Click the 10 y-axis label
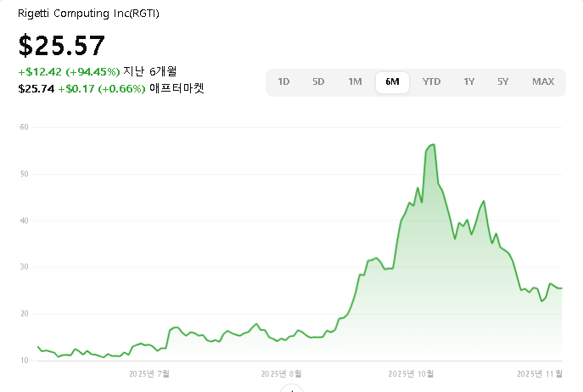583x392 pixels. (x=24, y=361)
